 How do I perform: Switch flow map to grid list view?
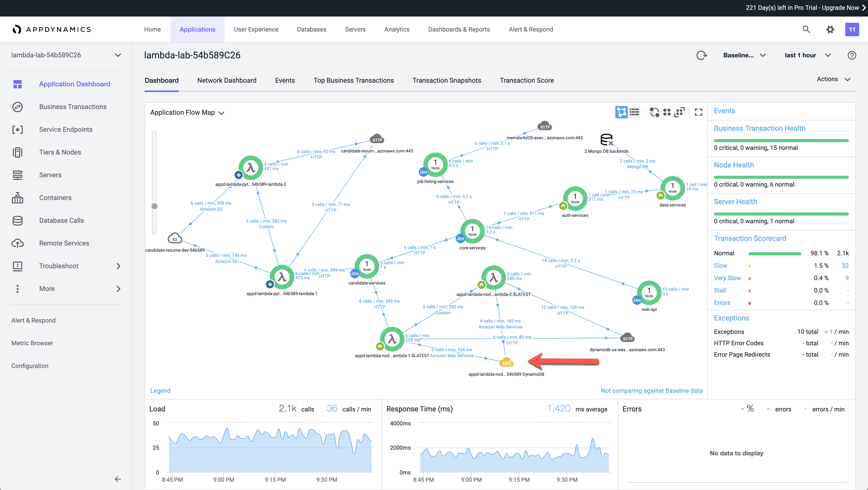point(634,112)
